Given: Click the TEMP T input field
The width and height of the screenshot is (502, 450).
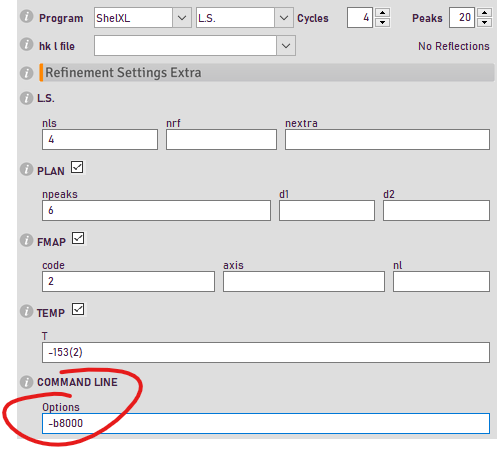Looking at the screenshot, I should coord(266,353).
